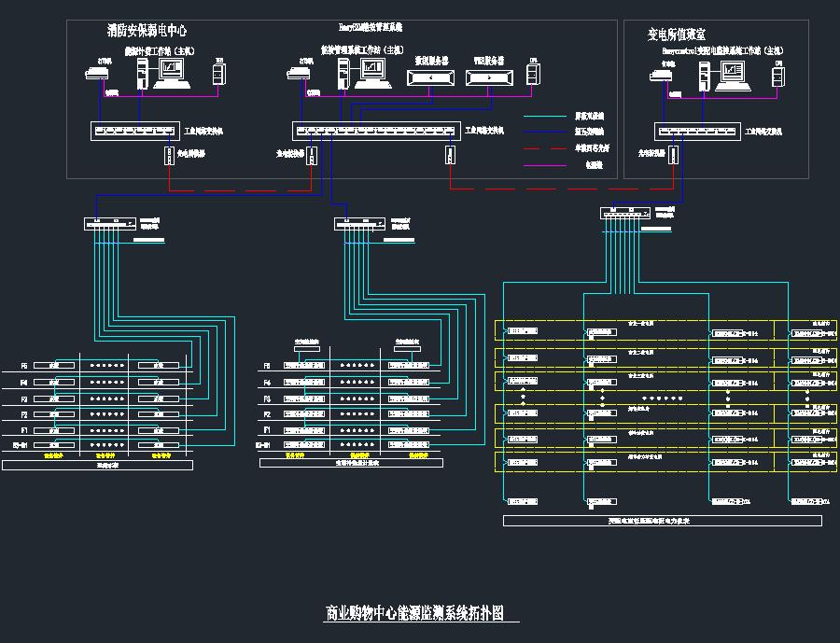Viewport: 840px width, 643px height.
Task: Click the red dashed line legend sample
Action: (x=545, y=148)
